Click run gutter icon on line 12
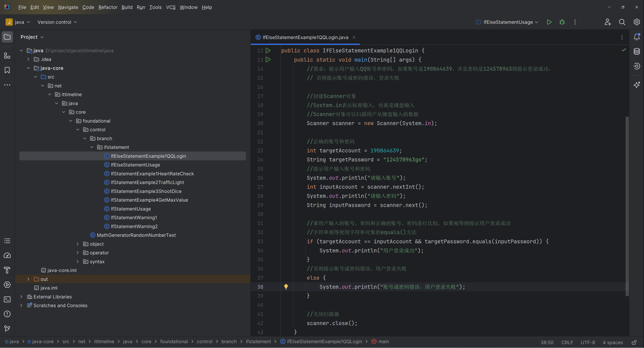This screenshot has width=644, height=348. tap(268, 50)
